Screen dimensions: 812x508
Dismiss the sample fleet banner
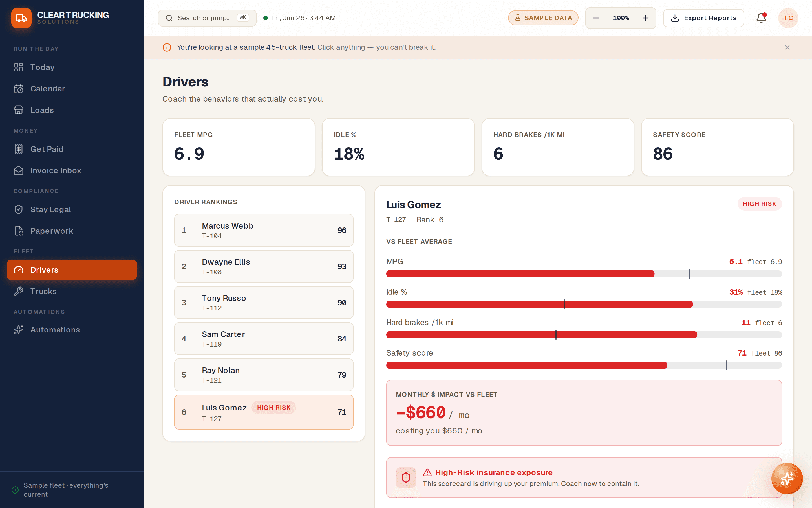(x=787, y=47)
